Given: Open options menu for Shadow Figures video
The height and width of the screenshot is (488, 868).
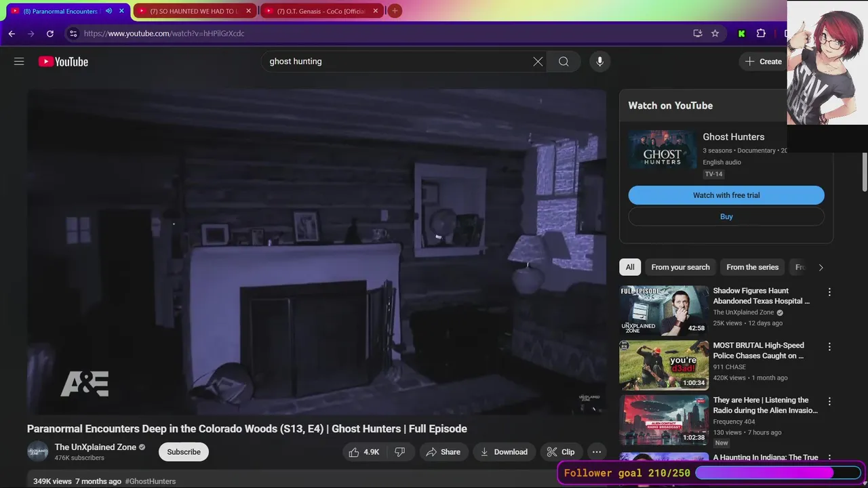Looking at the screenshot, I should [x=829, y=292].
